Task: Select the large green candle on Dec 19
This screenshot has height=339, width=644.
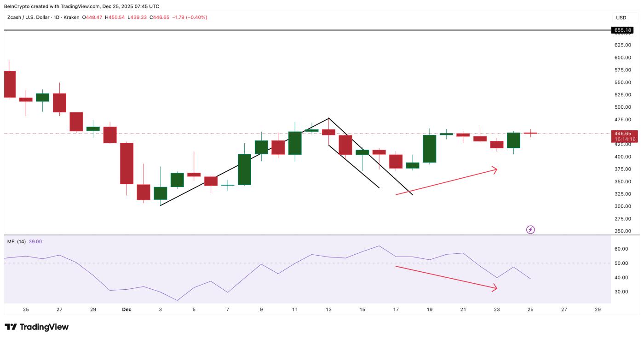Action: pos(430,149)
